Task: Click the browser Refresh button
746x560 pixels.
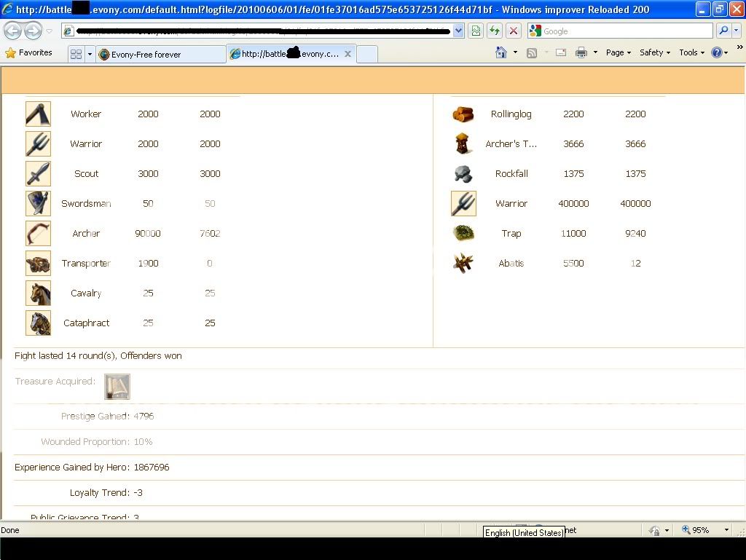Action: [x=495, y=31]
